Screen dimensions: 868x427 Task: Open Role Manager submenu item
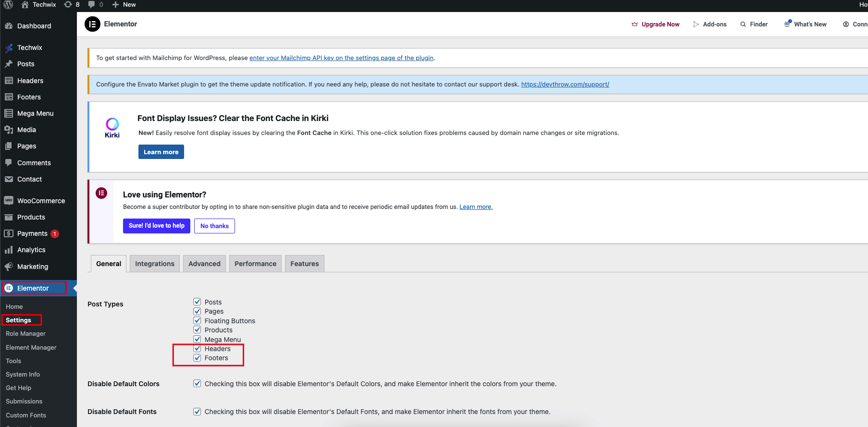click(x=25, y=333)
